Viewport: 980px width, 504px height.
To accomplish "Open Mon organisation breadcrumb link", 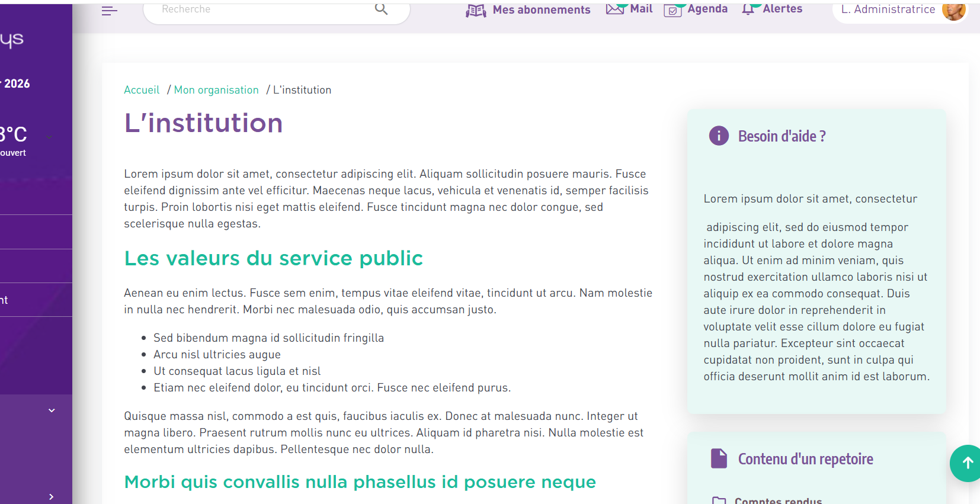I will [x=216, y=90].
